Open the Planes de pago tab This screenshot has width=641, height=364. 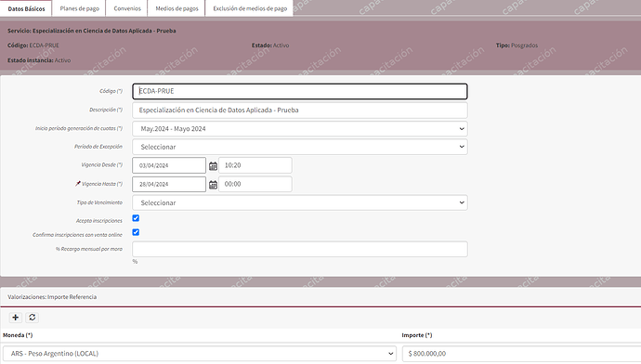79,8
